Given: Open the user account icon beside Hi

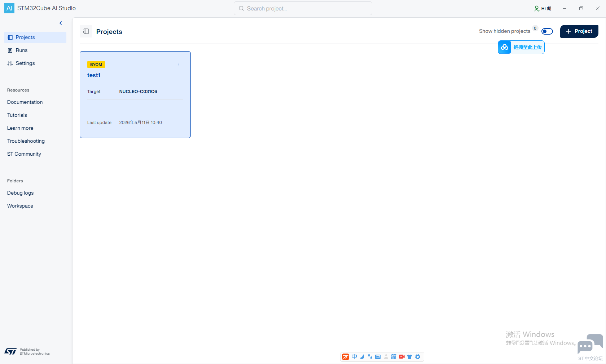Looking at the screenshot, I should (x=537, y=8).
